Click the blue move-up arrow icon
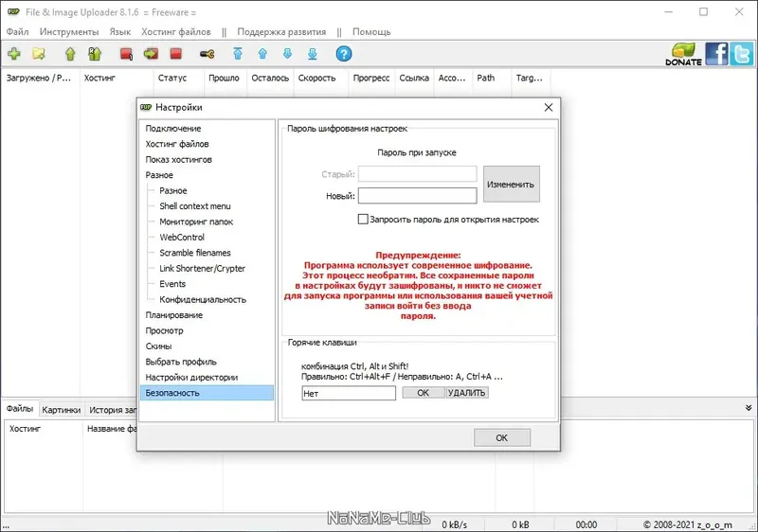 click(x=262, y=54)
